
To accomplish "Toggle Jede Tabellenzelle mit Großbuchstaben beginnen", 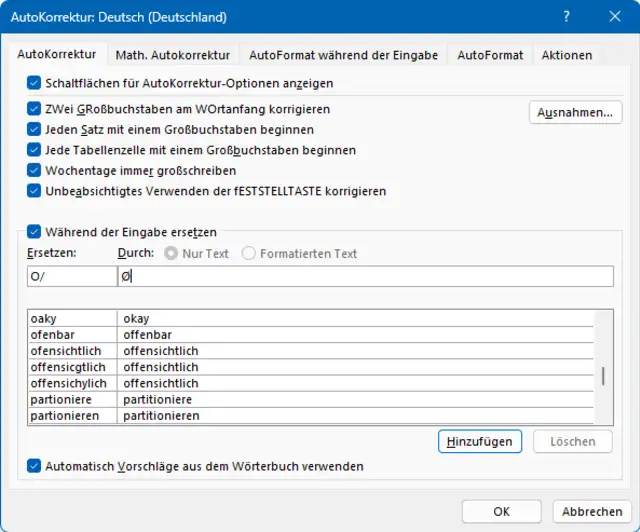I will click(x=36, y=150).
